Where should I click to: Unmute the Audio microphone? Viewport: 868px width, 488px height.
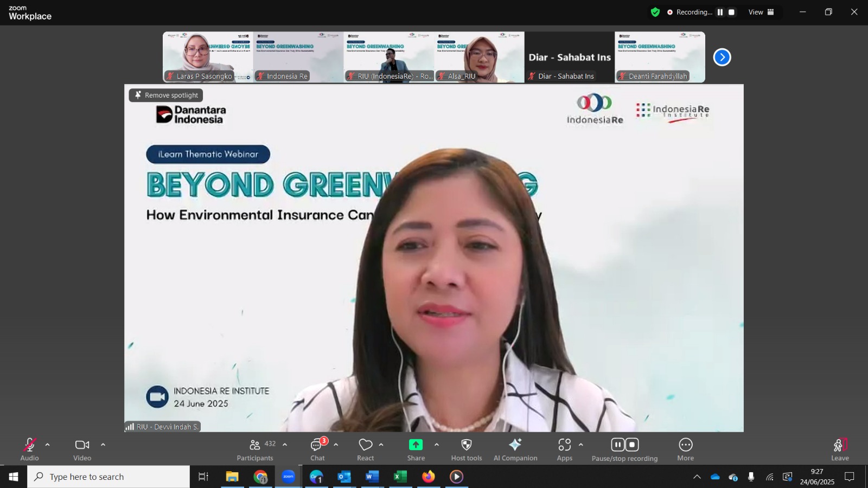pyautogui.click(x=29, y=450)
